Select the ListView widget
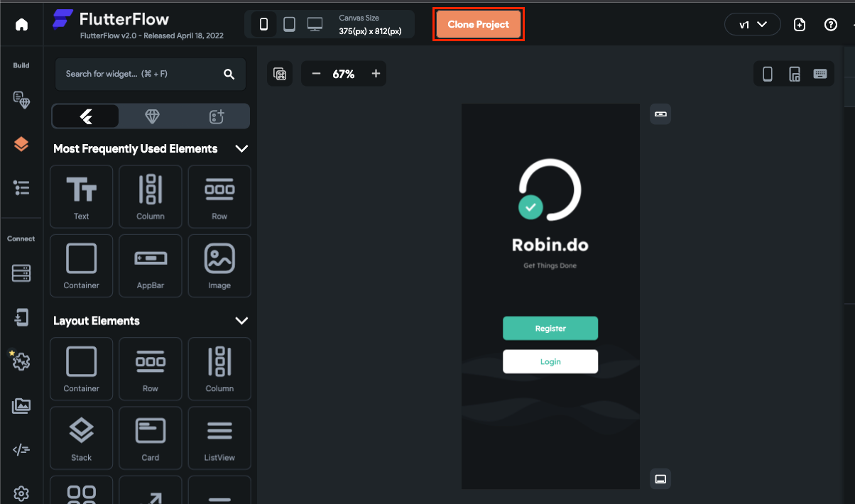Screen dimensions: 855x504 click(219, 438)
